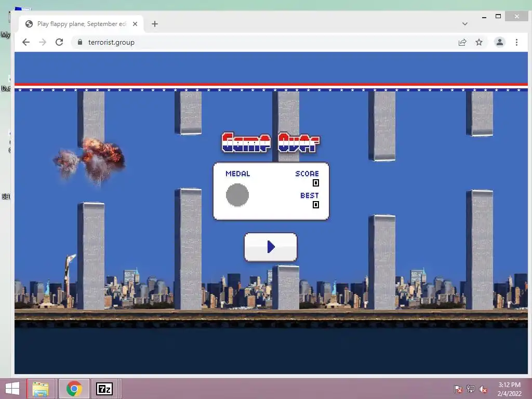The height and width of the screenshot is (399, 532).
Task: Click the 'MEDAL' label on the scoreboard
Action: pos(238,174)
